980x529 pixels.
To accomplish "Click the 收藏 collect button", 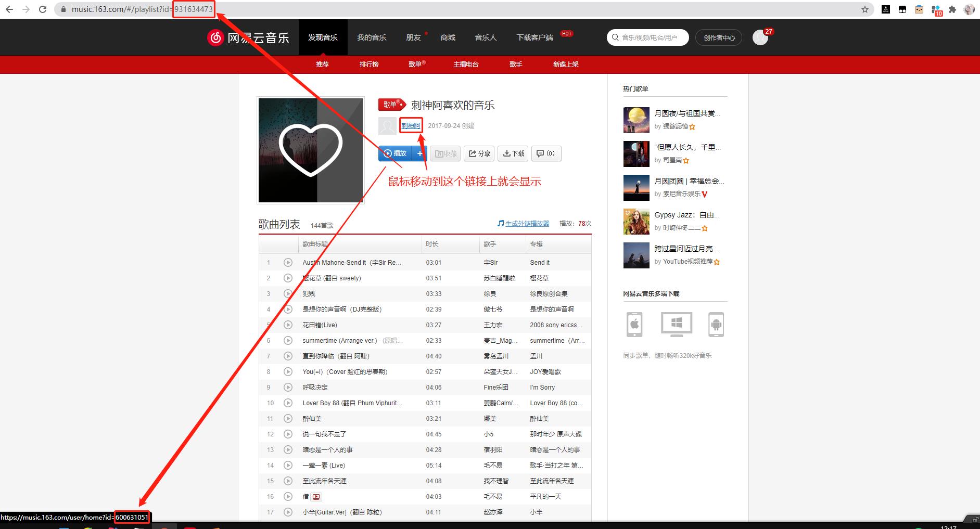I will pos(446,153).
